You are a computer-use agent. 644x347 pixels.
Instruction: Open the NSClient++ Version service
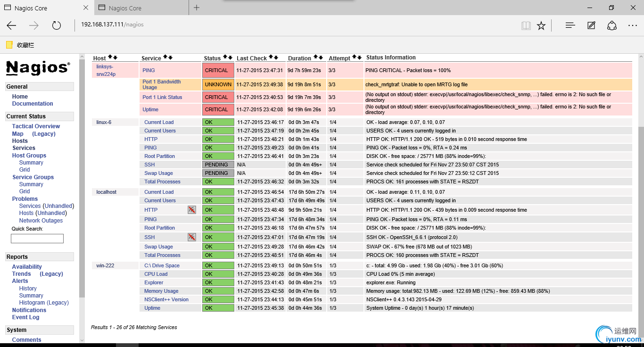[x=166, y=299]
